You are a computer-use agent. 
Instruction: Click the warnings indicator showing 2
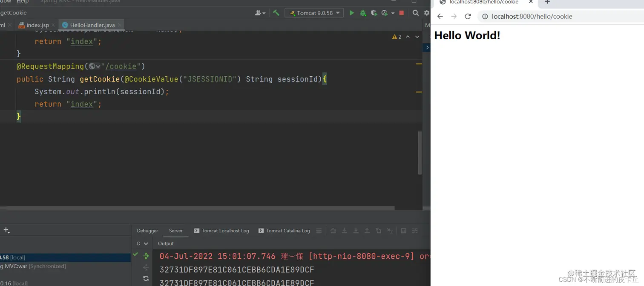397,37
